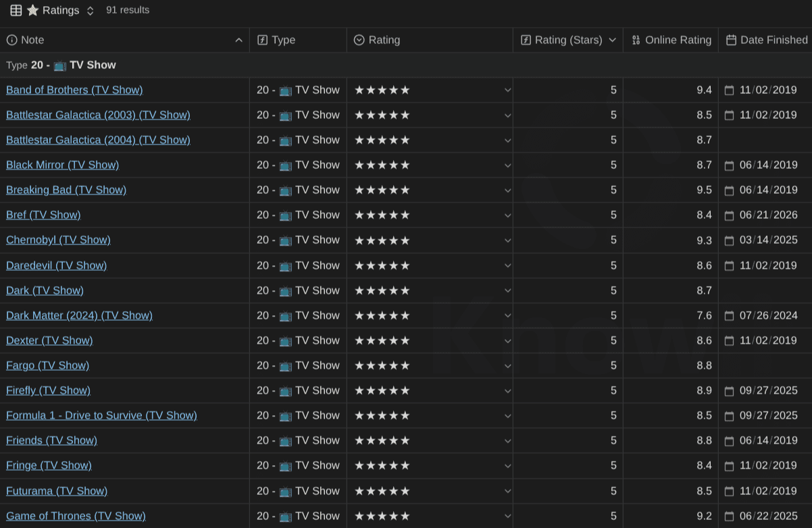Open Friends (TV Show) note

tap(51, 440)
